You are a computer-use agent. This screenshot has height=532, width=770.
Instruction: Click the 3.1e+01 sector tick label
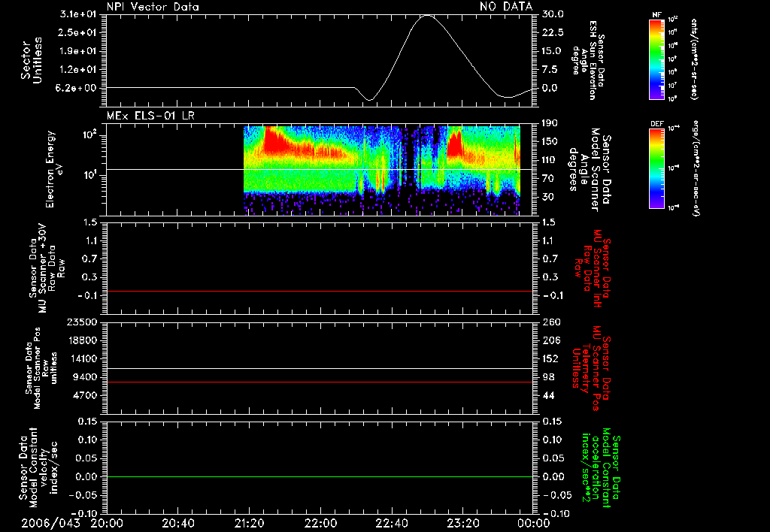78,14
